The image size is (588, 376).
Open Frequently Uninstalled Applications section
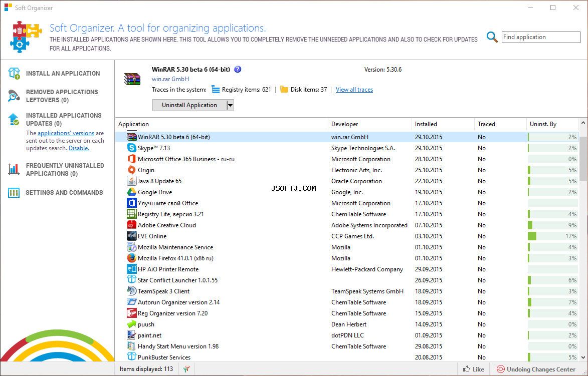pos(65,169)
